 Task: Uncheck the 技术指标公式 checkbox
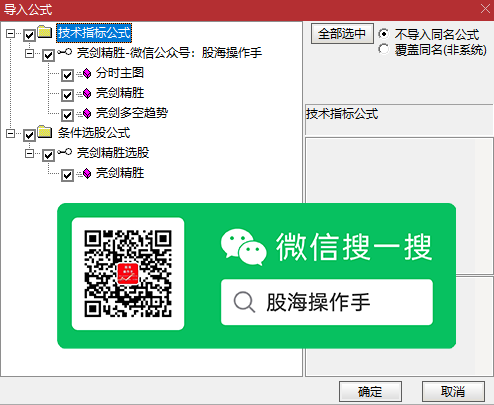29,35
